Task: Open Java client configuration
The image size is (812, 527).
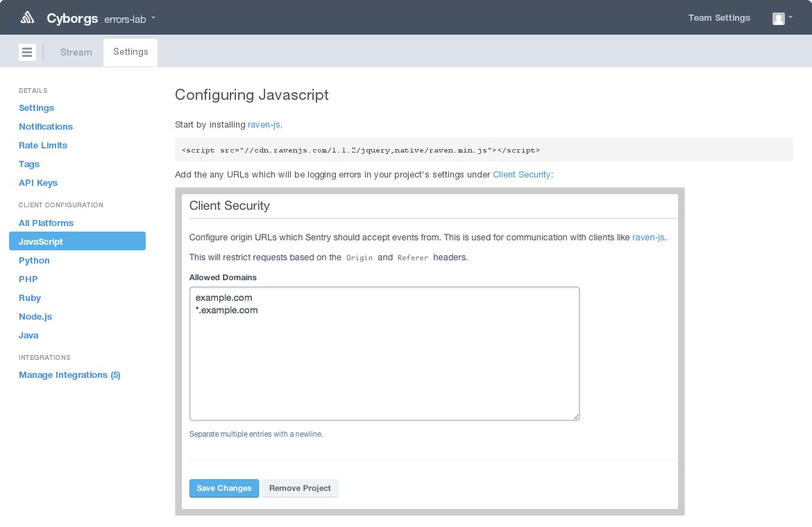Action: (28, 335)
